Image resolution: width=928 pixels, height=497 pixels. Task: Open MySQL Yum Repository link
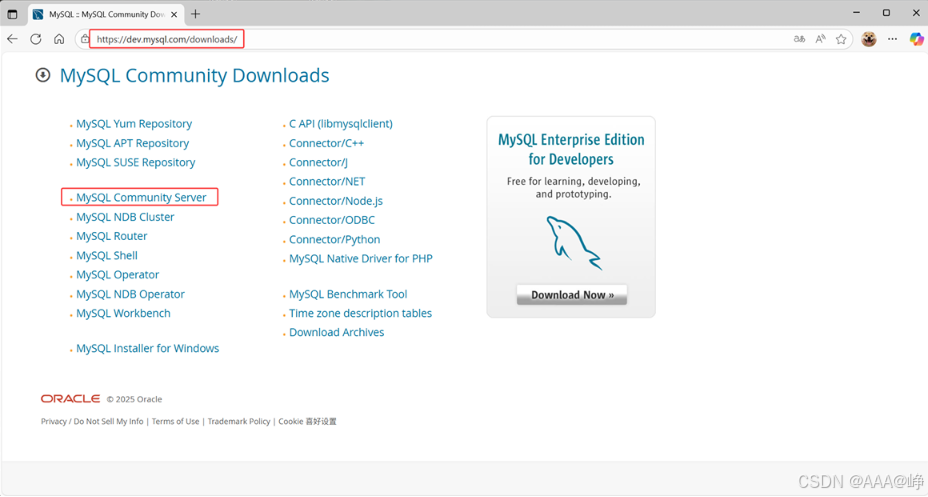[134, 124]
